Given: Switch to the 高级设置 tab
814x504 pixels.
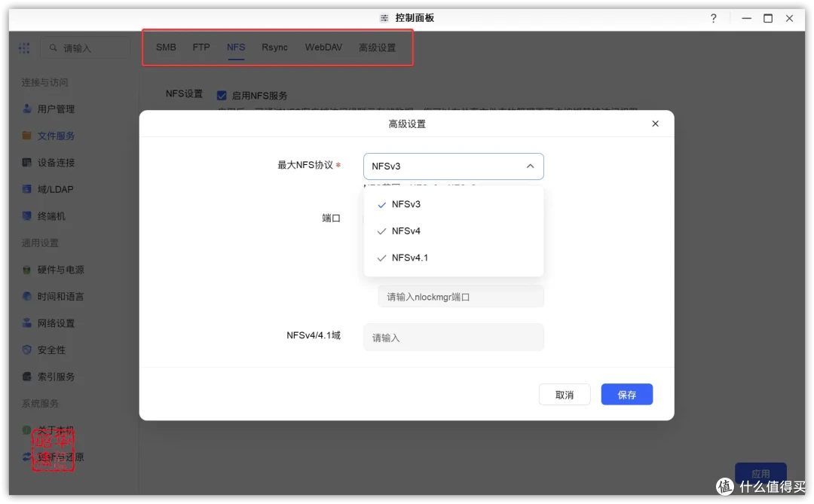Looking at the screenshot, I should pyautogui.click(x=377, y=47).
